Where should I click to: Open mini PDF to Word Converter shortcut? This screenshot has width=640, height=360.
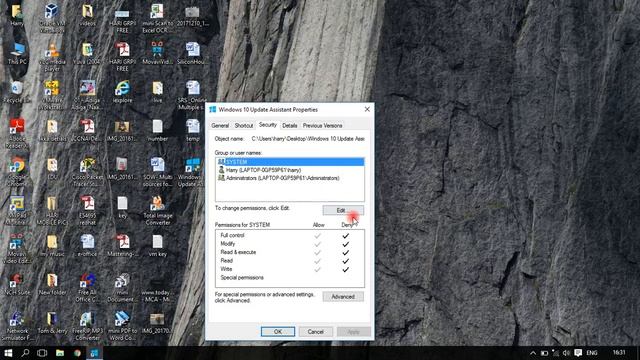122,326
